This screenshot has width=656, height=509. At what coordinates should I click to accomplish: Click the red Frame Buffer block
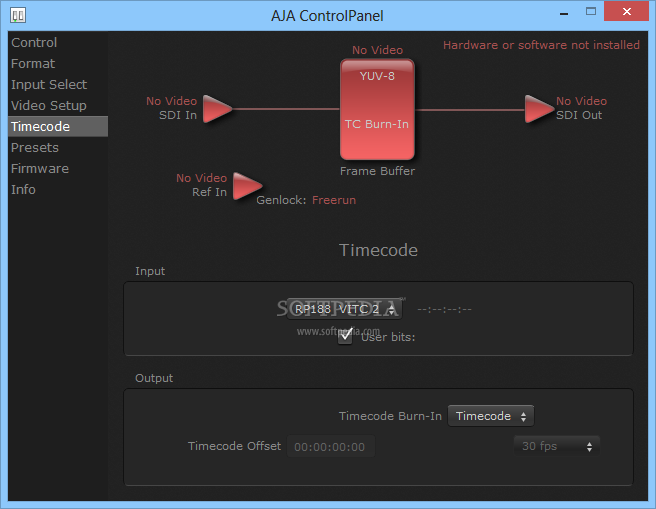pos(377,109)
